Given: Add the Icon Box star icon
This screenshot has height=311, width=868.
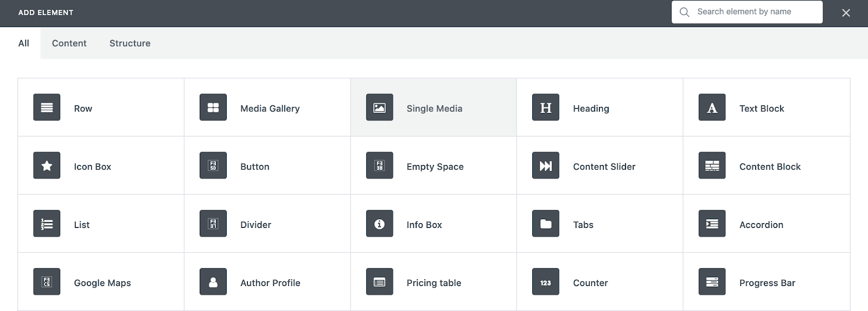Looking at the screenshot, I should coord(47,166).
